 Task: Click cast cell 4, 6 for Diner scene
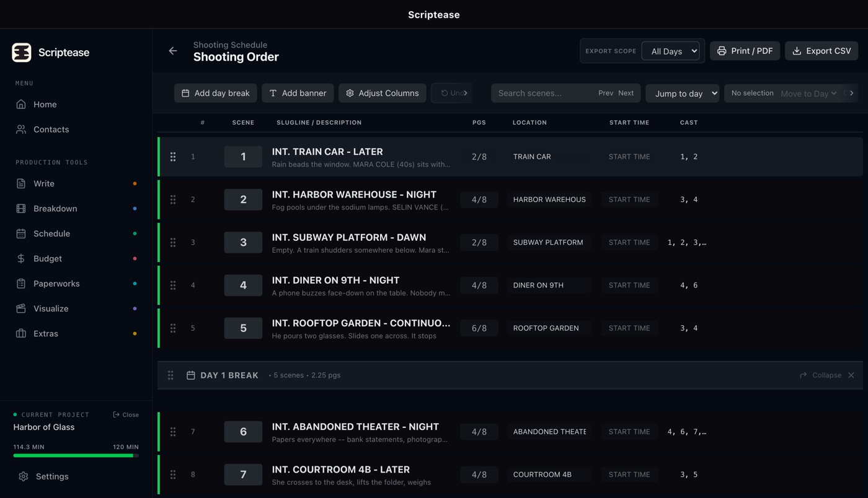pyautogui.click(x=689, y=285)
